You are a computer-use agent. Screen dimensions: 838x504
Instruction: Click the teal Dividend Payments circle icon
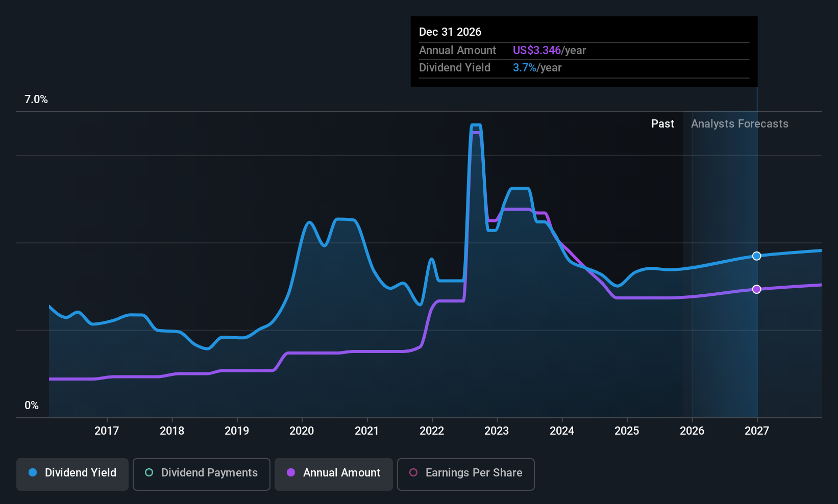click(149, 473)
